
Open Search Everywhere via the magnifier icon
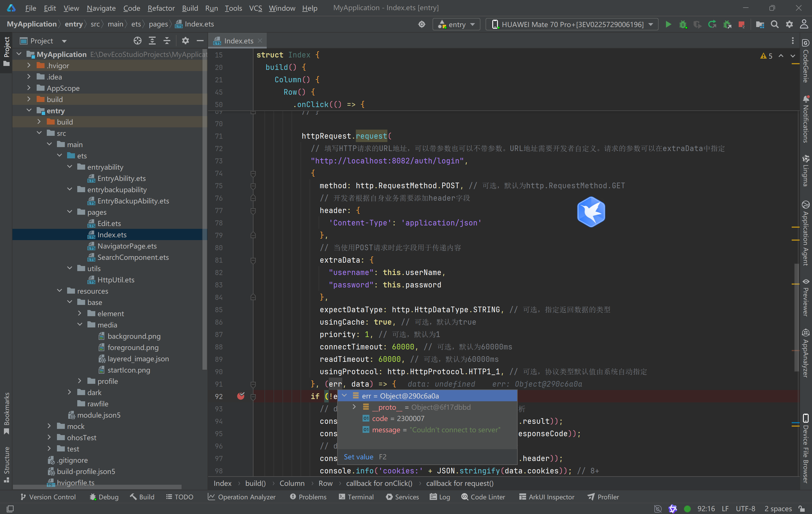point(775,24)
